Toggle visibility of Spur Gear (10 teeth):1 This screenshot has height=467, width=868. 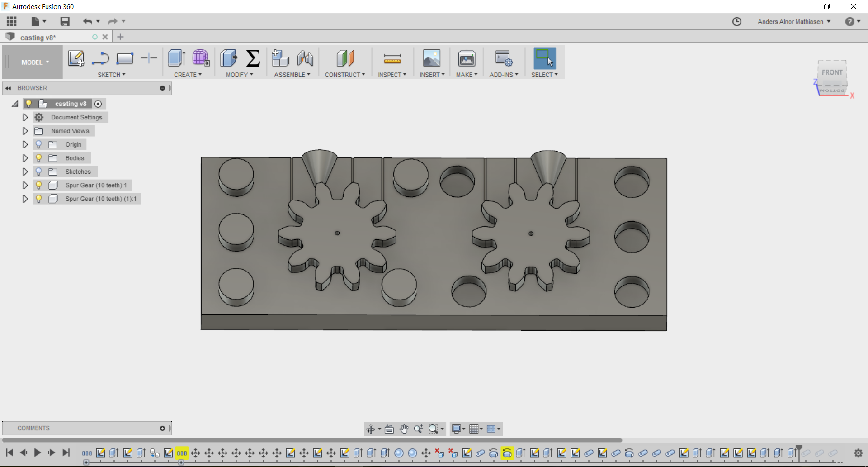[x=38, y=185]
